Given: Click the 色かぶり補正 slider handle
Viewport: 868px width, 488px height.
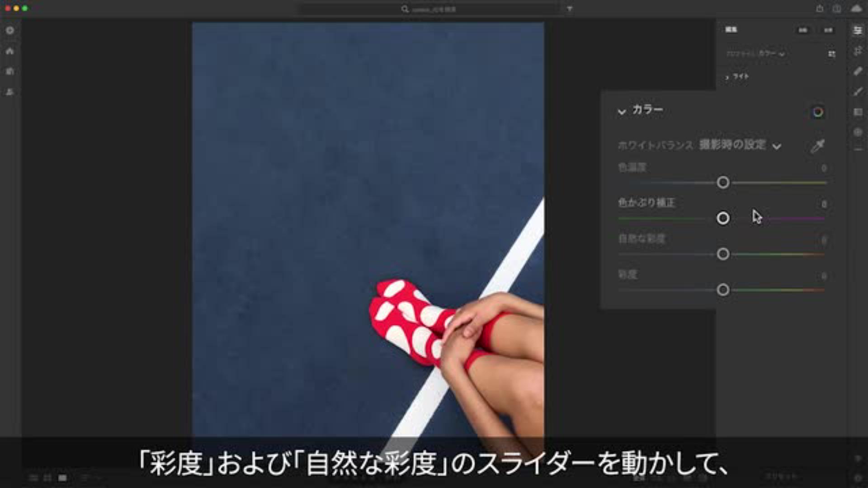Looking at the screenshot, I should pyautogui.click(x=723, y=218).
